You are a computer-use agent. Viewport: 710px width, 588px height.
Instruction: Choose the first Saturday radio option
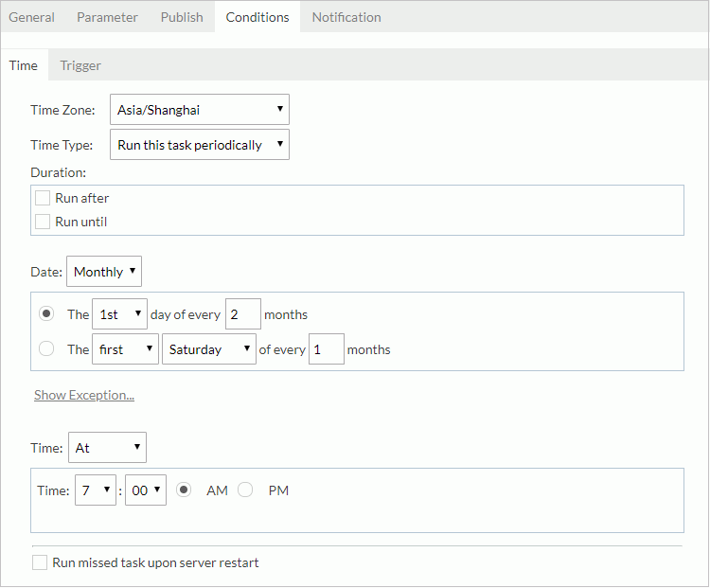pos(46,349)
